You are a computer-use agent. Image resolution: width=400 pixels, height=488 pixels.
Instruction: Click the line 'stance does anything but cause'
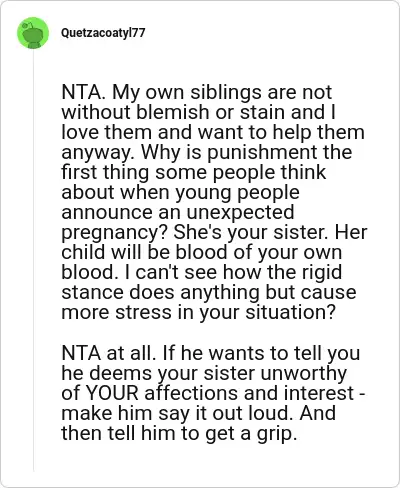(x=209, y=292)
